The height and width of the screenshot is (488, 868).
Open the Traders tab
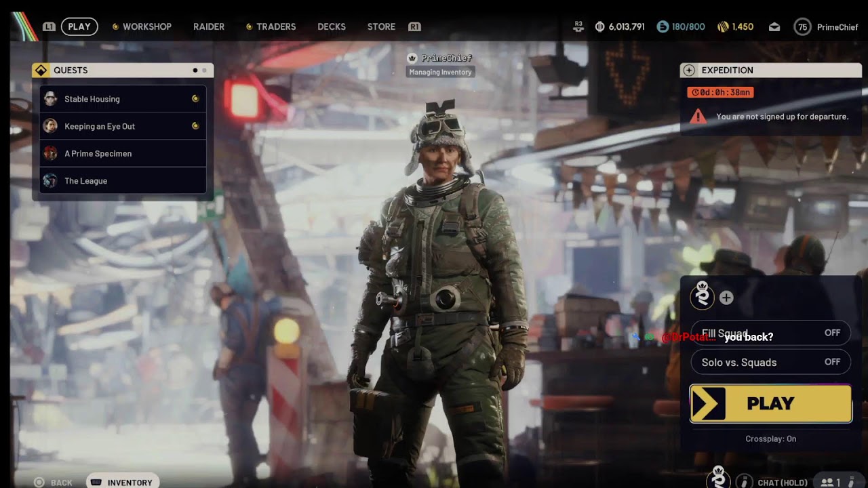tap(271, 26)
